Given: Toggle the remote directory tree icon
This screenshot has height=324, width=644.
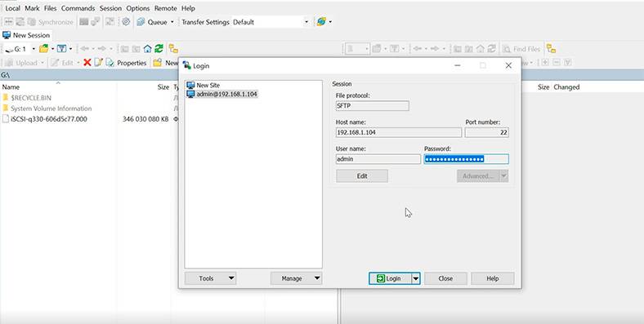Looking at the screenshot, I should coord(551,49).
